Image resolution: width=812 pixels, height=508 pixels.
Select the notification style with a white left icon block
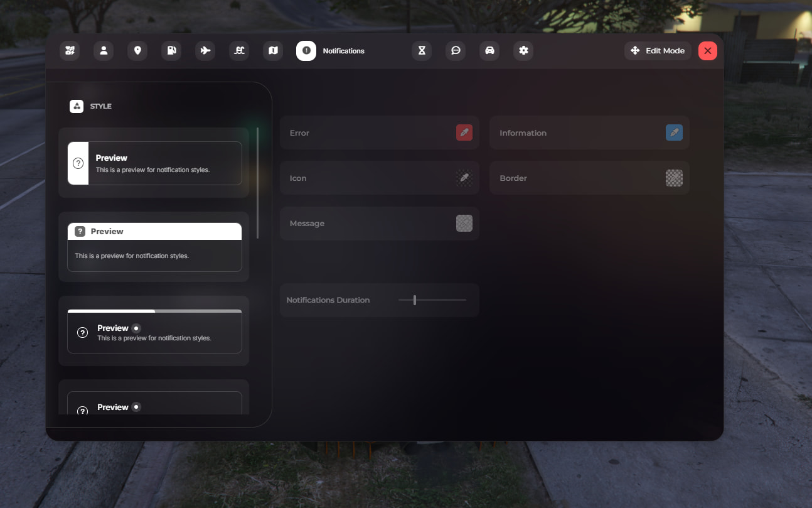click(x=154, y=163)
